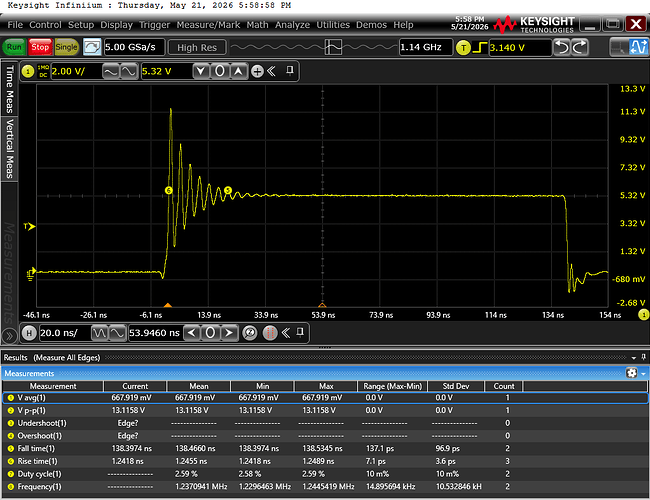Image resolution: width=650 pixels, height=500 pixels.
Task: Click the zero offset button for channel 1
Action: pyautogui.click(x=220, y=71)
